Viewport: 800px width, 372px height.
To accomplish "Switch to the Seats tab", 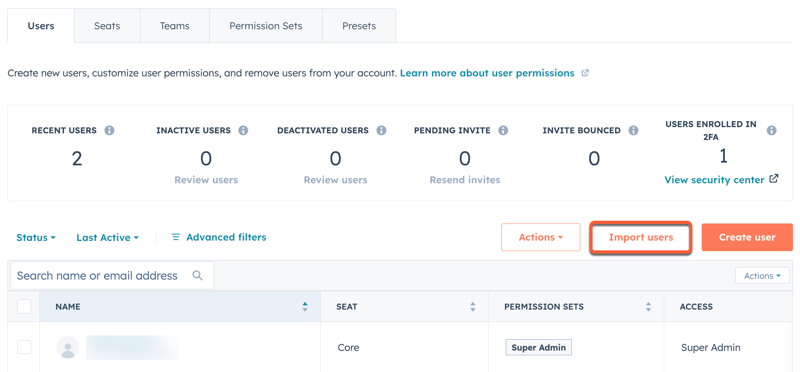I will pos(107,26).
